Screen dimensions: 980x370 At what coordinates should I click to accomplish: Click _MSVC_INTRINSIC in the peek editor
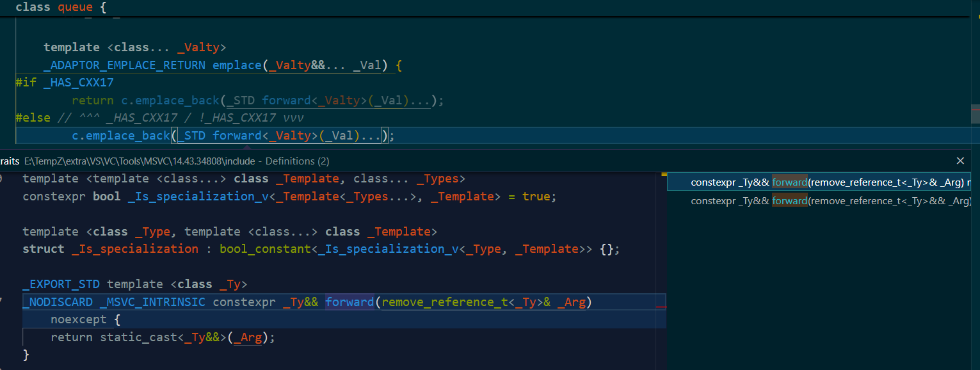[152, 302]
